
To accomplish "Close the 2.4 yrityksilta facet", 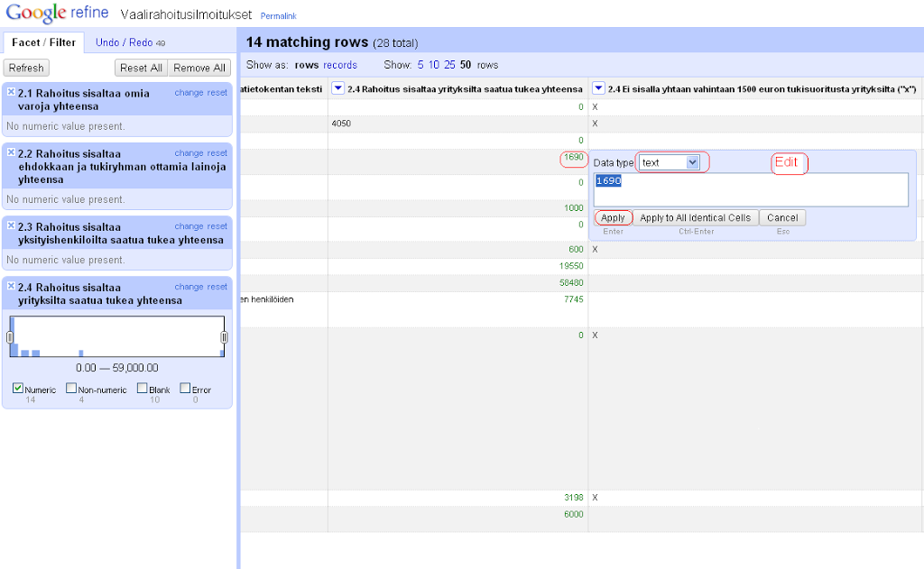I will click(11, 286).
